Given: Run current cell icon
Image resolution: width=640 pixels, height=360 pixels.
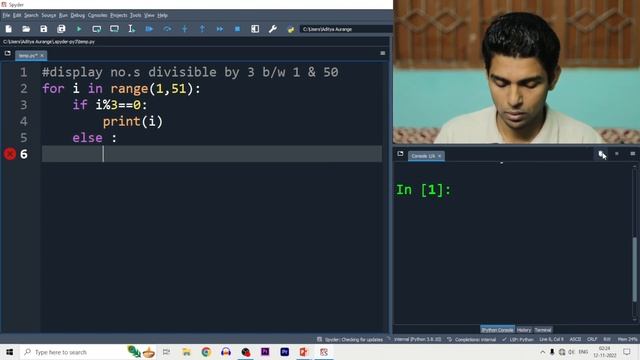Looking at the screenshot, I should pyautogui.click(x=96, y=29).
